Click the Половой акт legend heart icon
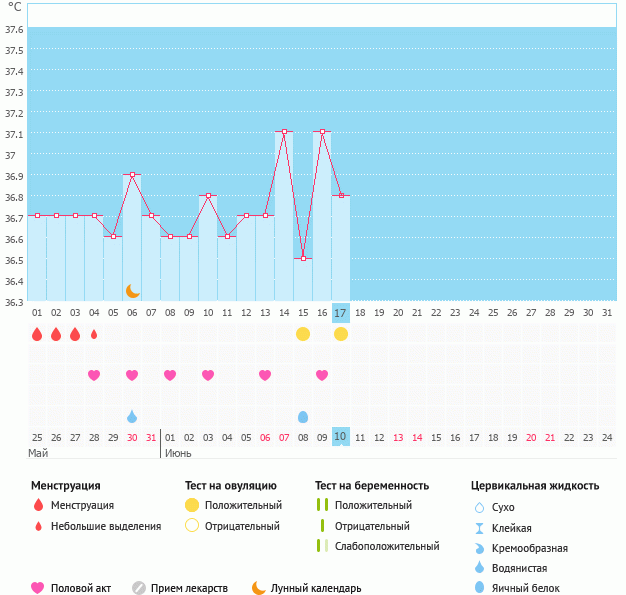The height and width of the screenshot is (595, 626). pyautogui.click(x=38, y=588)
